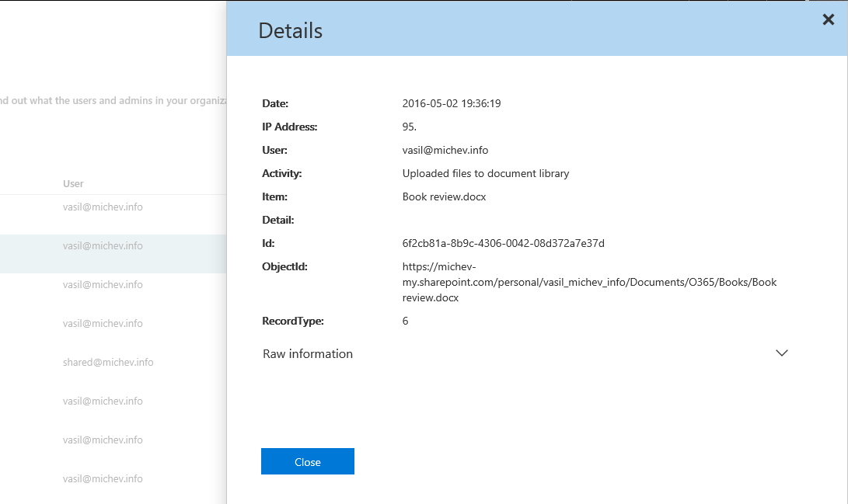
Task: Click the Item value Book review.docx
Action: tap(444, 196)
